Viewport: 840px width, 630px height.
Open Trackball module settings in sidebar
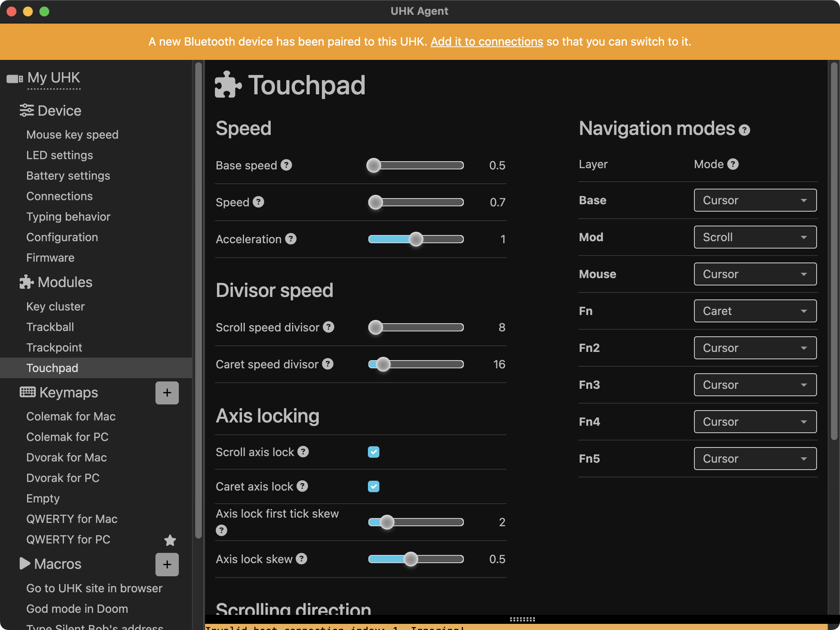click(50, 327)
